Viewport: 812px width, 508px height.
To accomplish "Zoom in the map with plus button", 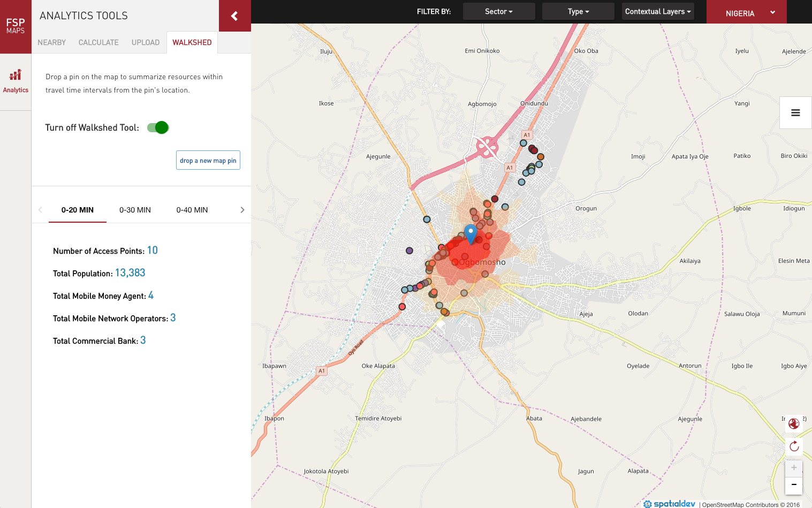I will click(794, 468).
